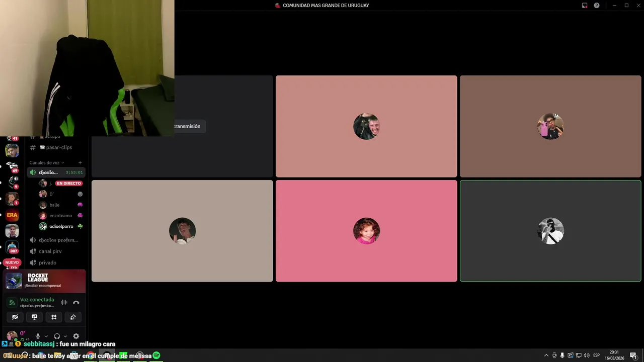Viewport: 644px width, 362px height.
Task: Open the pasar-clips text channel
Action: tap(56, 147)
